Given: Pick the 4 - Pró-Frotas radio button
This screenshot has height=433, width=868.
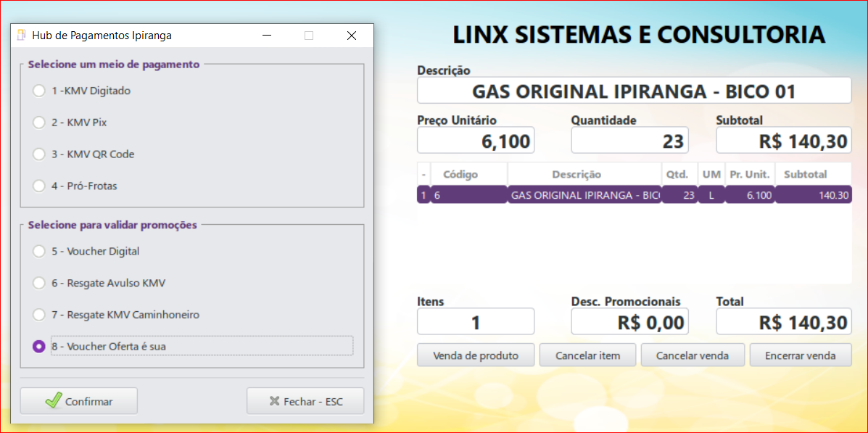Looking at the screenshot, I should click(x=38, y=186).
